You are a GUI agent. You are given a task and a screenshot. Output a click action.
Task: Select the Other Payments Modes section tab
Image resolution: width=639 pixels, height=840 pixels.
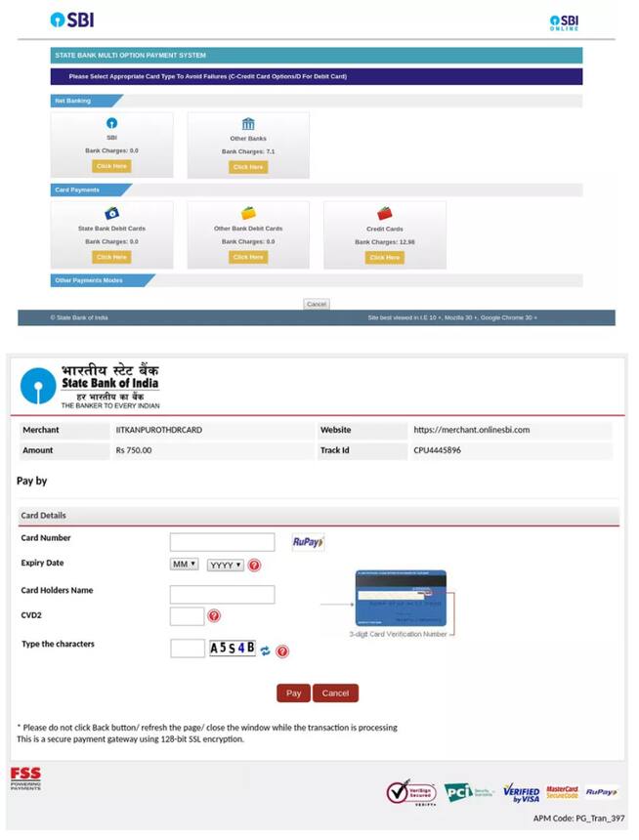point(102,280)
